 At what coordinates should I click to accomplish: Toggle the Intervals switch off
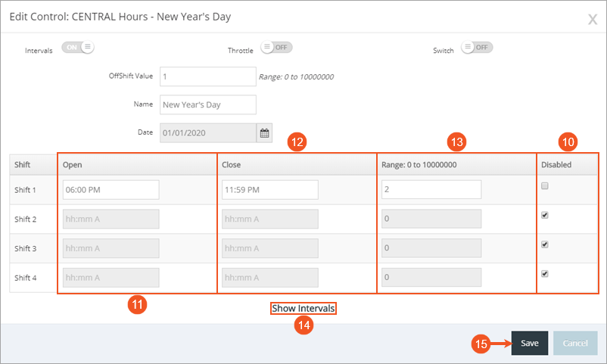coord(78,47)
